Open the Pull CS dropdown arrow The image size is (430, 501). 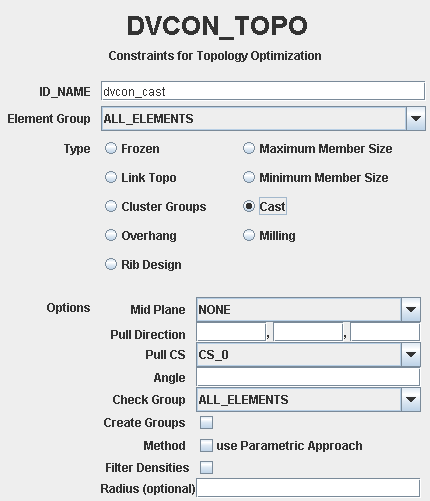click(411, 355)
